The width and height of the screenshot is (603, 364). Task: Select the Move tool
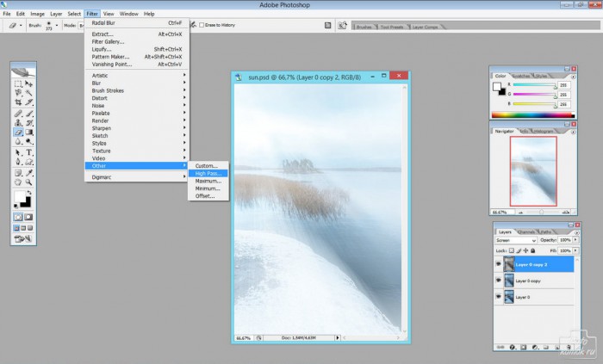tap(28, 83)
